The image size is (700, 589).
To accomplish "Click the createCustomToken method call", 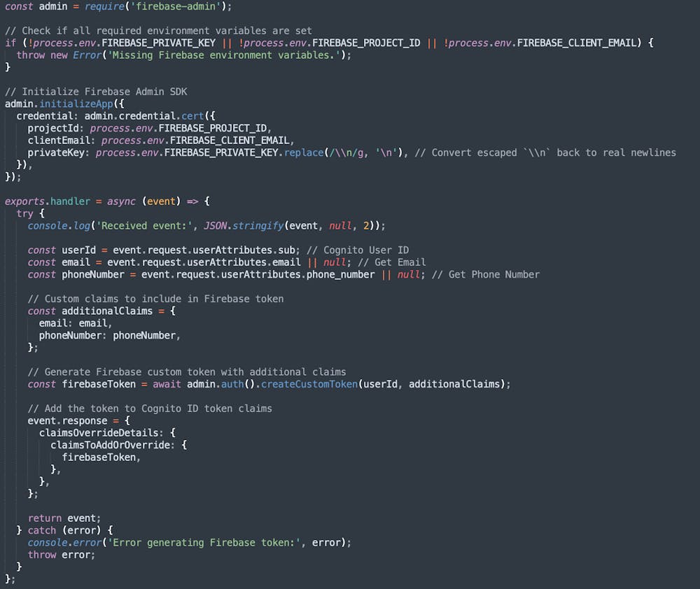I will tap(309, 384).
